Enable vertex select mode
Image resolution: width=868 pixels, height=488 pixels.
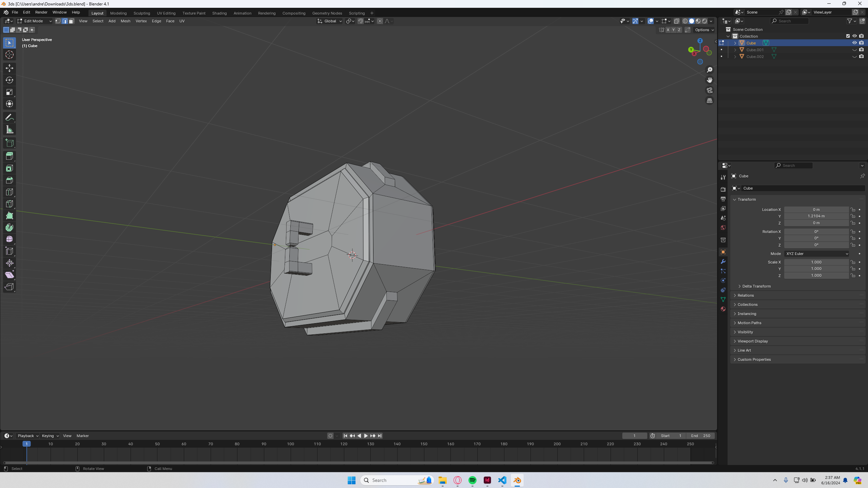click(58, 21)
